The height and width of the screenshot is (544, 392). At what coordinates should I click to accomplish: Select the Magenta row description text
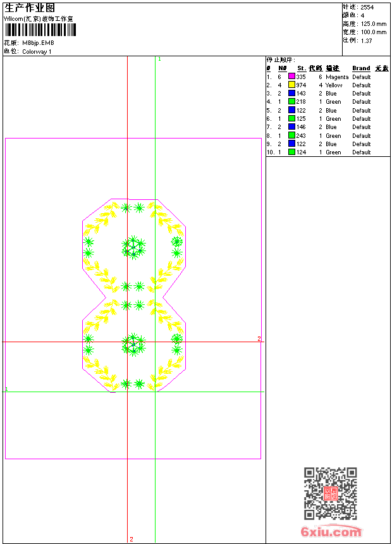click(x=337, y=77)
